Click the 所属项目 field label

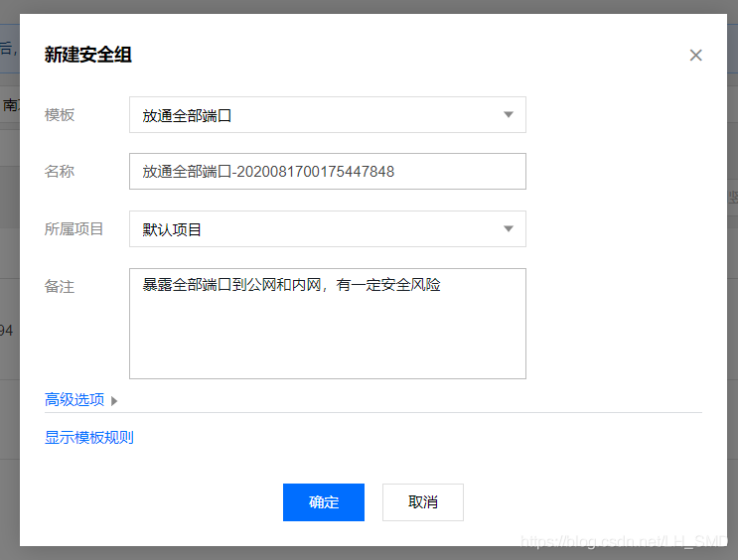coord(74,229)
